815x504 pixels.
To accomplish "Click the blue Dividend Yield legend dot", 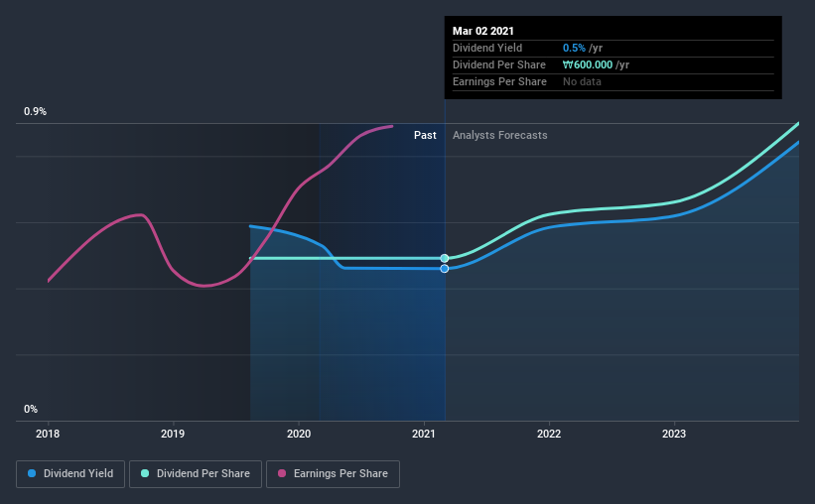I will click(x=32, y=473).
